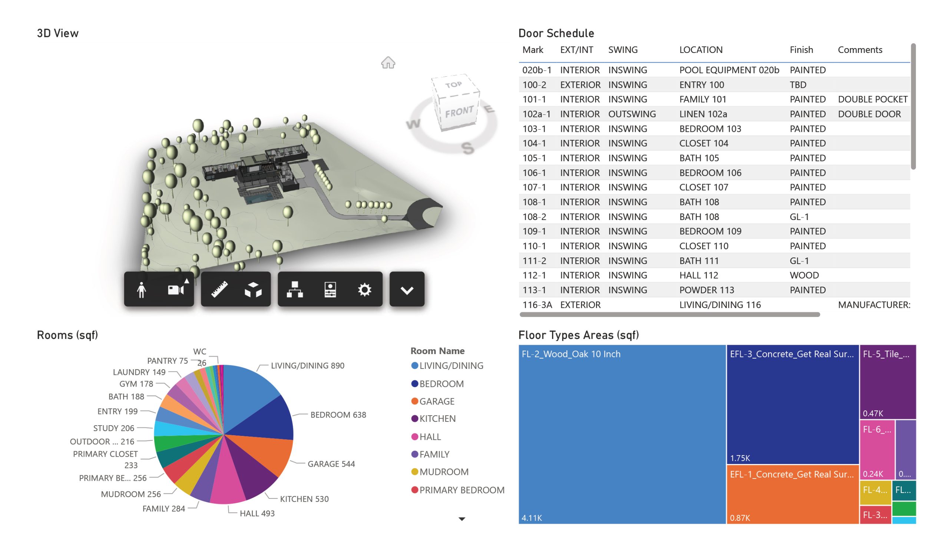
Task: Click the camera interactions icon
Action: coord(176,290)
